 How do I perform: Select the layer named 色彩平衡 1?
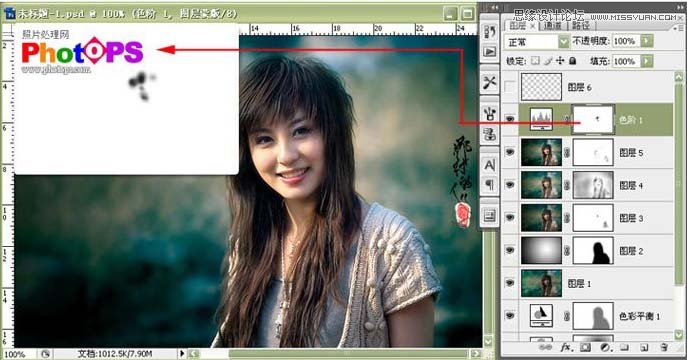[639, 316]
